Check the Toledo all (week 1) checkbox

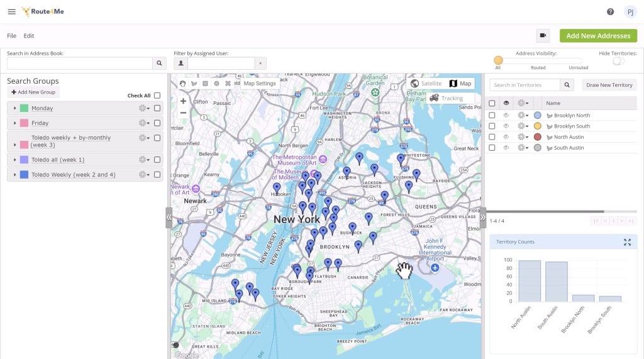tap(157, 159)
